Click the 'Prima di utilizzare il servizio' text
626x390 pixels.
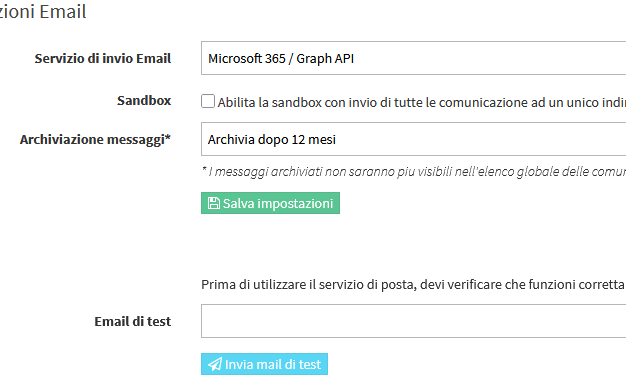[413, 285]
